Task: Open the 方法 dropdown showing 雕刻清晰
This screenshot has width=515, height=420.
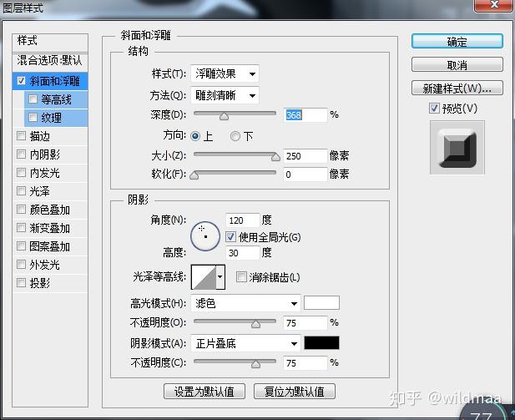Action: [225, 96]
